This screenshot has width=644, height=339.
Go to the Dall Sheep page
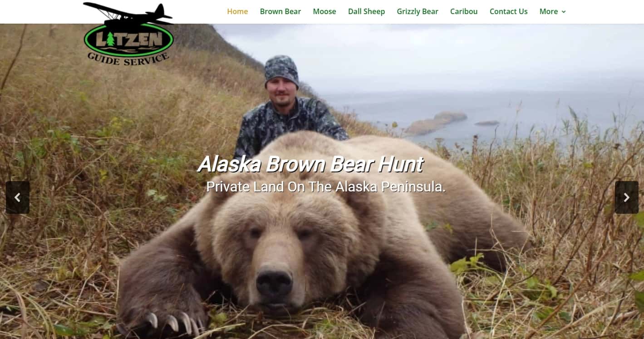click(366, 11)
